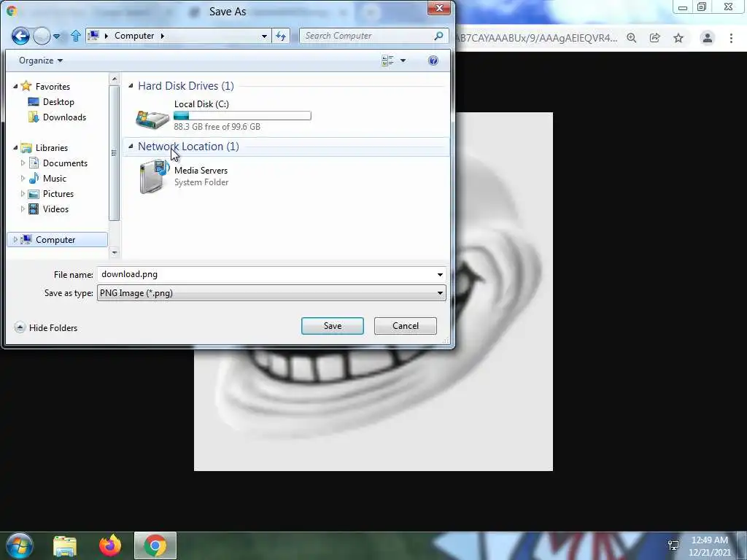Change your view icon button
The height and width of the screenshot is (560, 747).
387,61
